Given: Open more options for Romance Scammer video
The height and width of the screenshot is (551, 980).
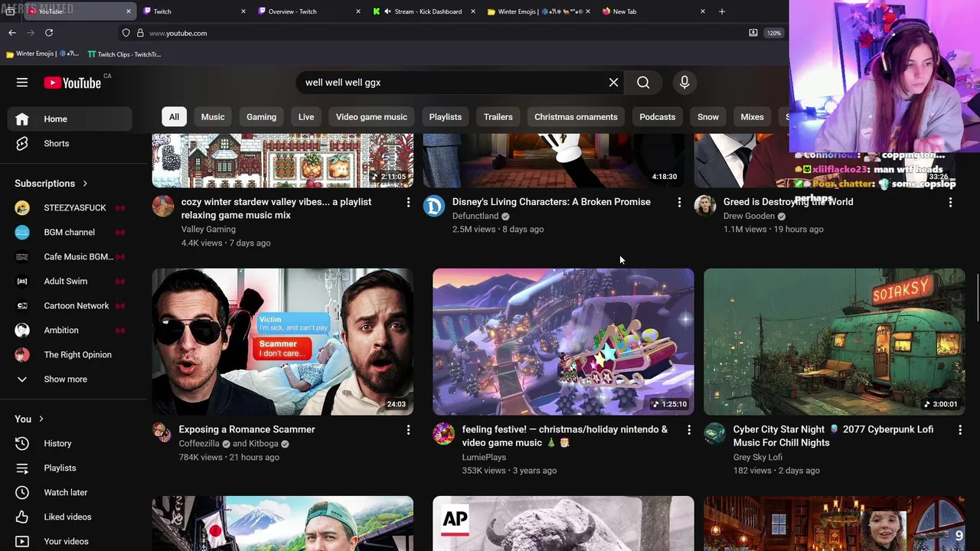Looking at the screenshot, I should point(408,430).
